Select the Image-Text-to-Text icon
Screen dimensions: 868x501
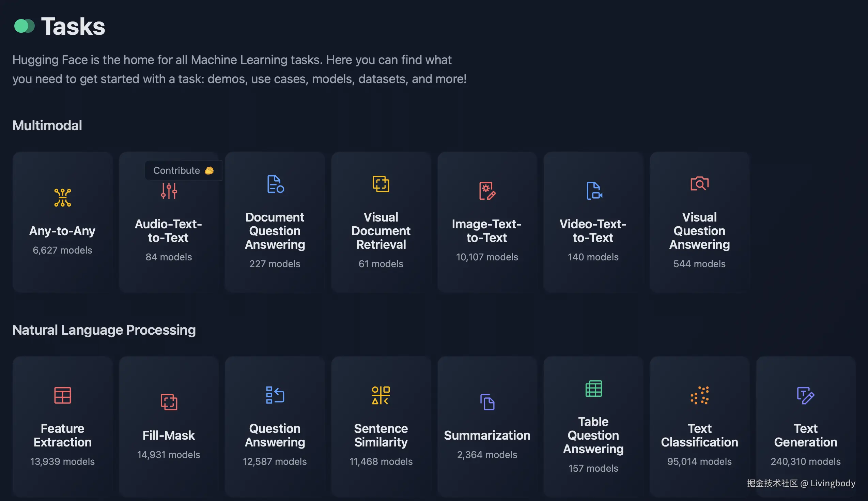click(x=487, y=191)
